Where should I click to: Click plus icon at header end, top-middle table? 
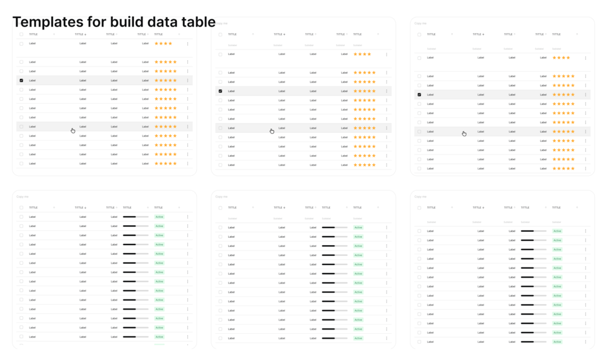tap(378, 34)
